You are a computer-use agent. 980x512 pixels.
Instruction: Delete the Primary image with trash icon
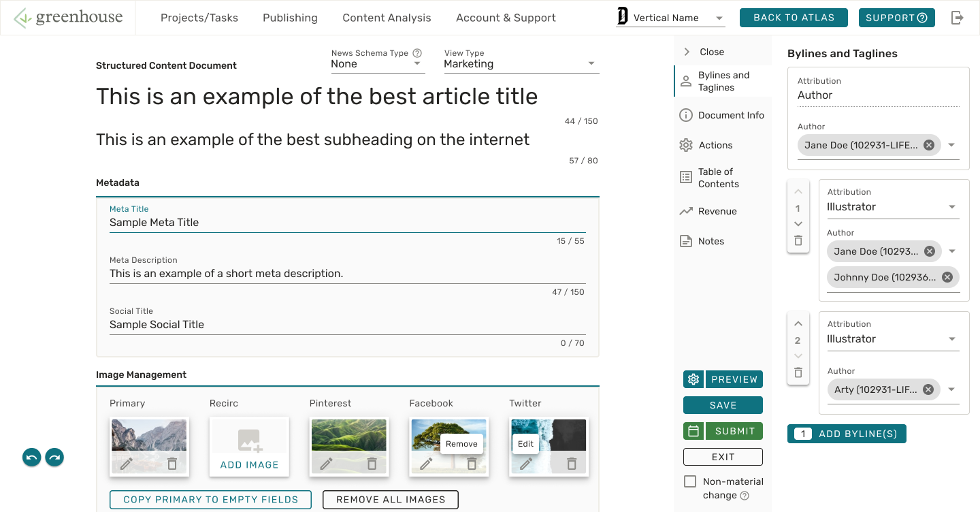pos(172,464)
